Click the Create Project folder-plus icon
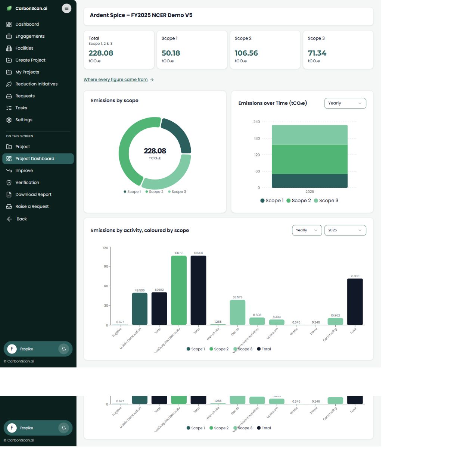 click(9, 60)
